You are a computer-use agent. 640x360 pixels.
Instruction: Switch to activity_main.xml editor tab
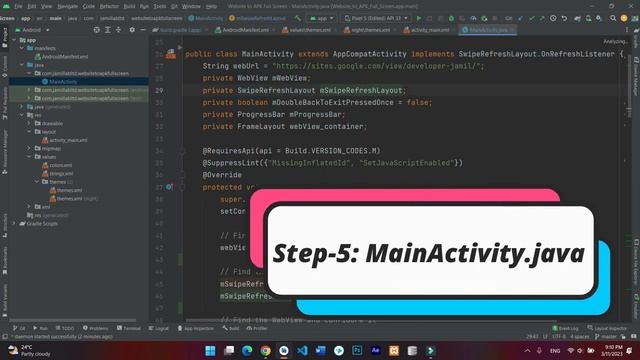(x=429, y=30)
